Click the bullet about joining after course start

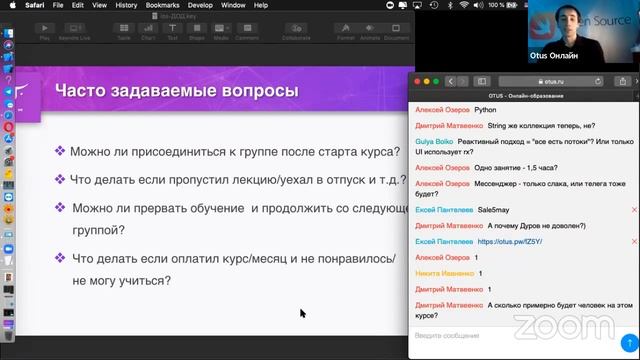[235, 152]
